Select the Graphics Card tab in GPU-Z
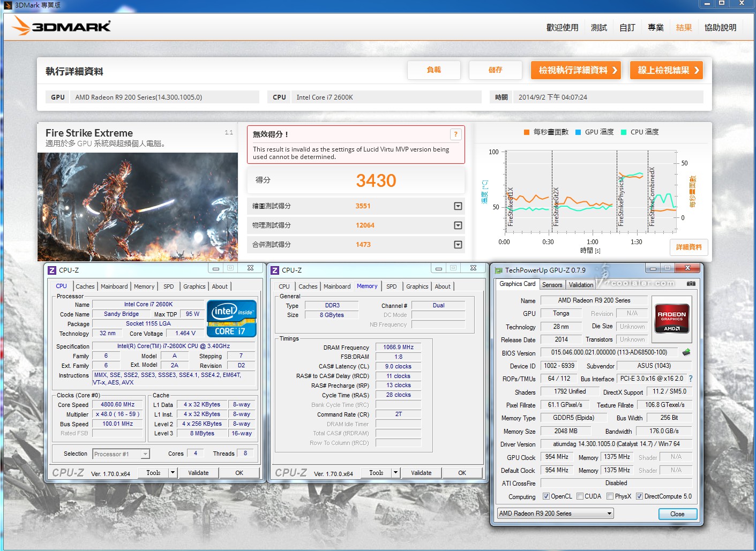Viewport: 756px width, 551px height. point(517,284)
